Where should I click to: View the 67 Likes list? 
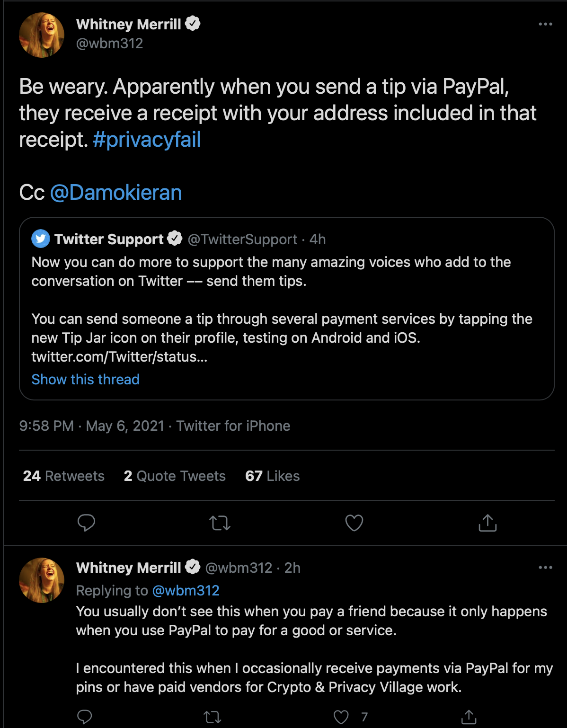coord(273,476)
